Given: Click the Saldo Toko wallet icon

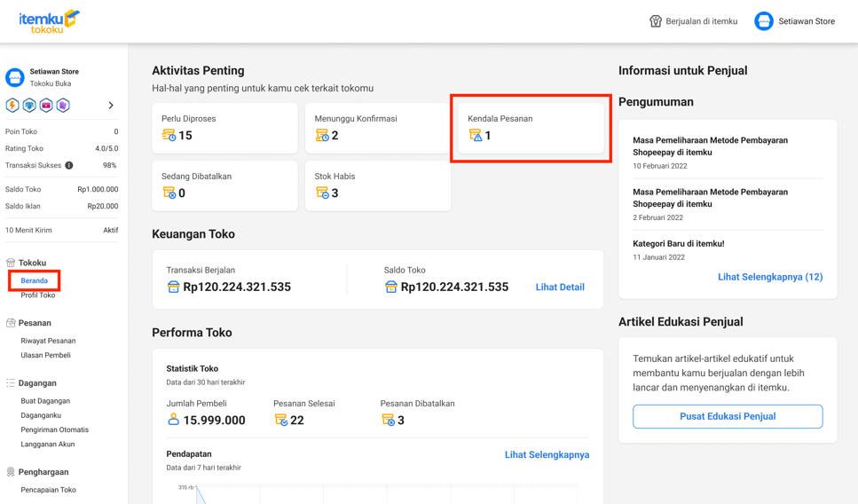Looking at the screenshot, I should (390, 287).
